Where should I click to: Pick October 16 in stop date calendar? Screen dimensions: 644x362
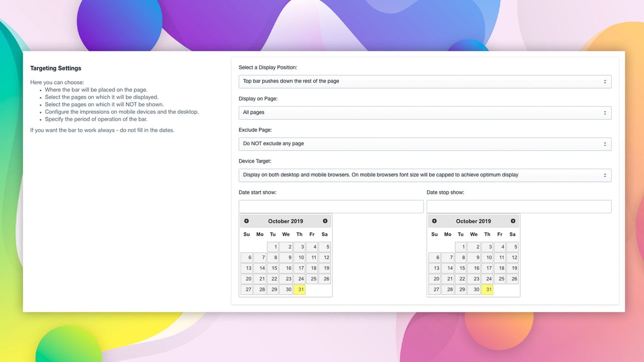click(474, 268)
